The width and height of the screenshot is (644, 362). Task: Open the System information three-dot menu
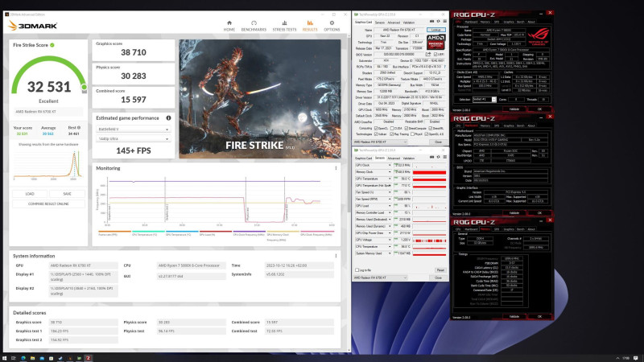pyautogui.click(x=336, y=256)
